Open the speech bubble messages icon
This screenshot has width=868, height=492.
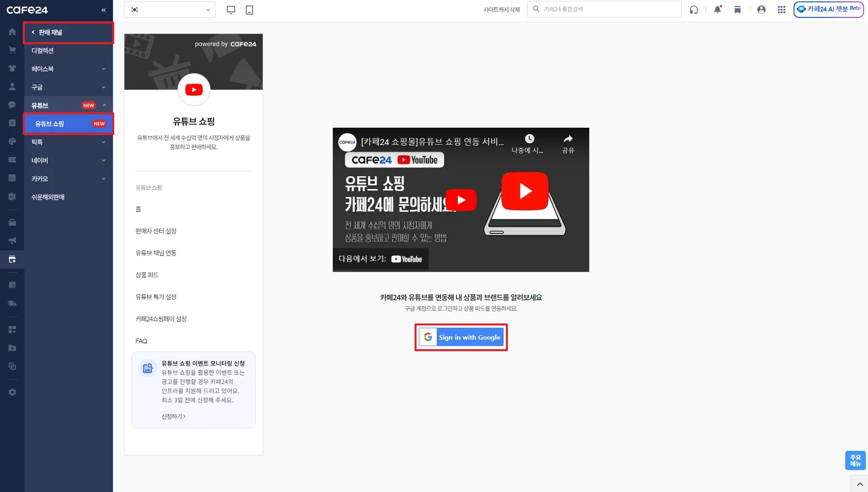tap(12, 105)
